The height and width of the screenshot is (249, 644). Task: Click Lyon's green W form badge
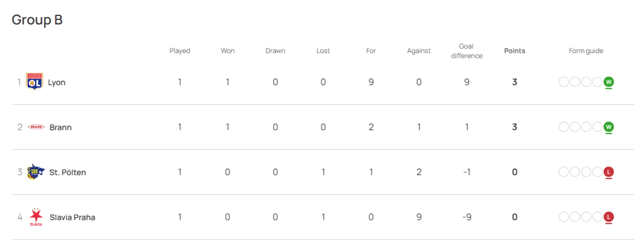coord(609,82)
